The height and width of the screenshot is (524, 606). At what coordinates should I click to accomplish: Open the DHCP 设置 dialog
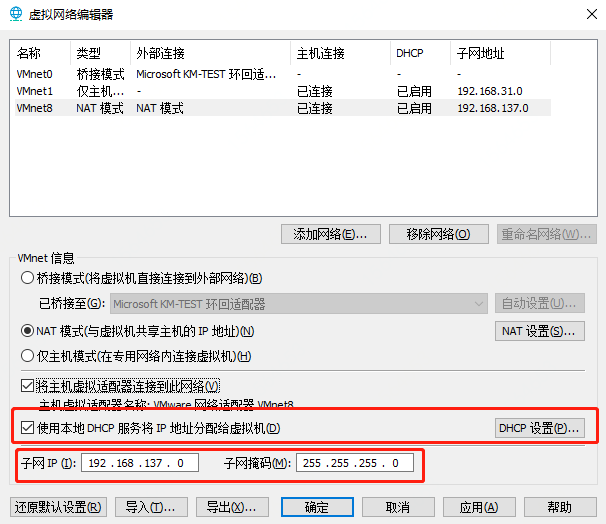[540, 429]
